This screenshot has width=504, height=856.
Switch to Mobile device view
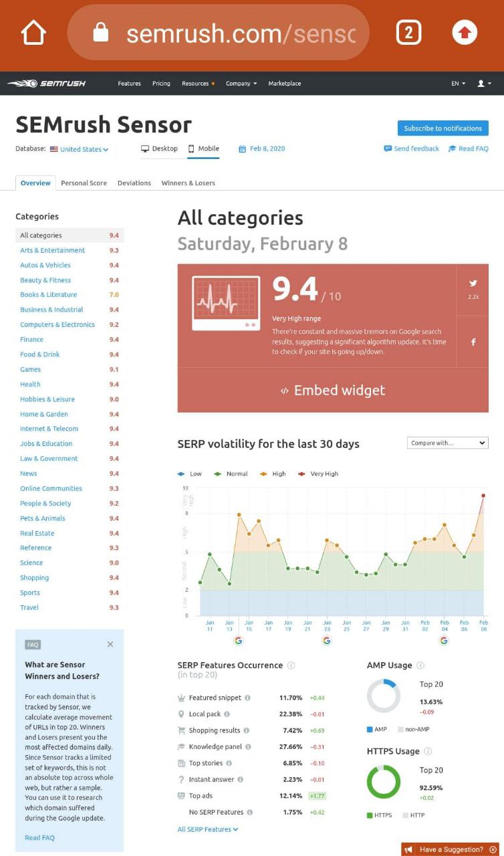pos(203,148)
